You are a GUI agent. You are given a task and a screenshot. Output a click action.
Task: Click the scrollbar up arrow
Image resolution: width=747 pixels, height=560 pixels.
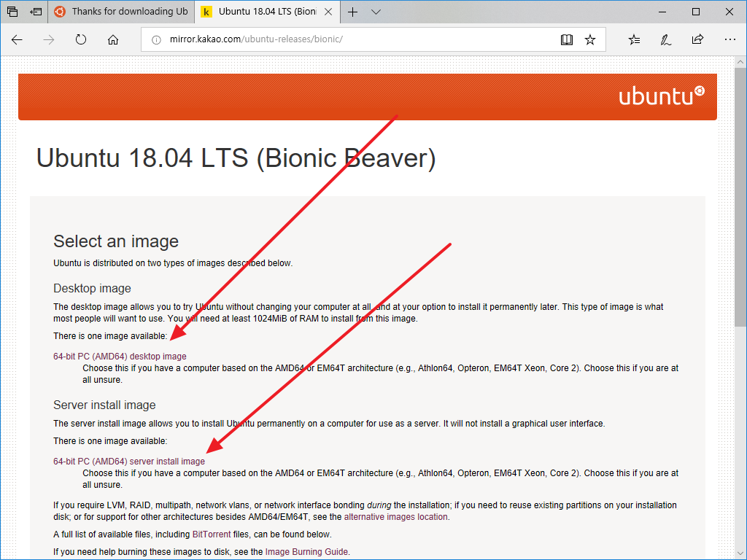pyautogui.click(x=740, y=62)
